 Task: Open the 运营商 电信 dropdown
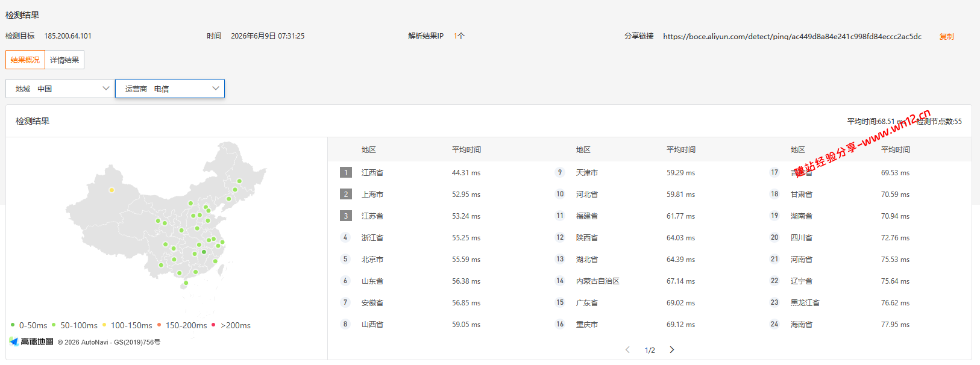170,89
